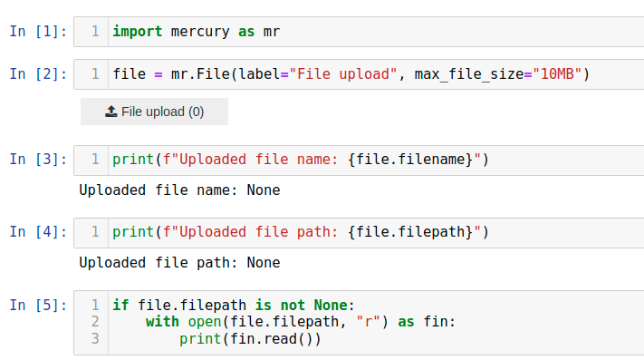Click the 'with open(file.filepath, "r")' line
The height and width of the screenshot is (360, 644).
[301, 322]
